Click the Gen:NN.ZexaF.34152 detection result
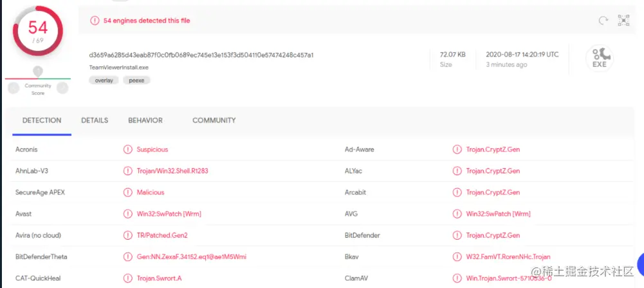The image size is (644, 288). point(191,256)
